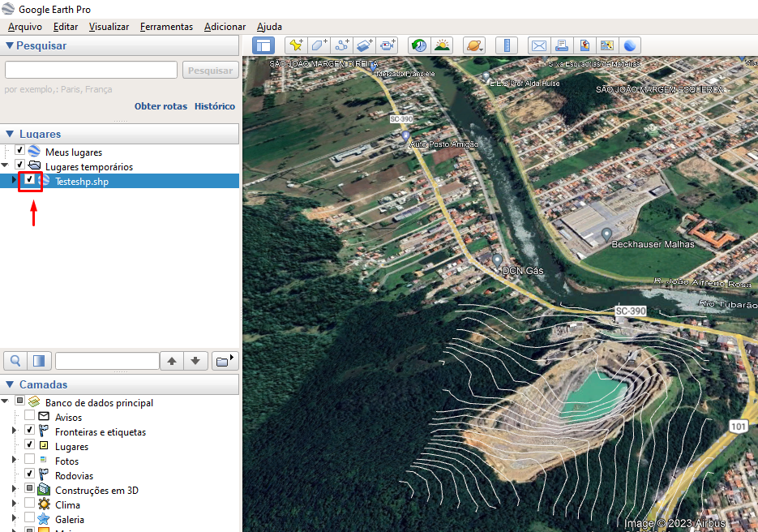Open the Visualizar menu
The width and height of the screenshot is (758, 532).
pyautogui.click(x=109, y=27)
